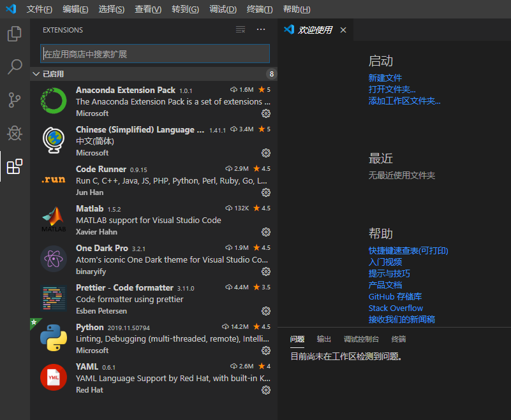Open the GitHub 存储库 link
The width and height of the screenshot is (511, 420).
point(395,296)
